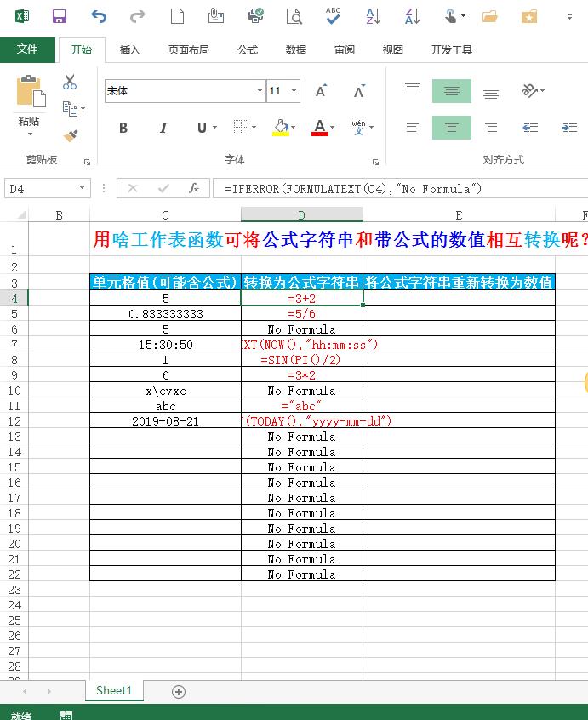The image size is (588, 720).
Task: Click the macro record icon in status bar
Action: tap(66, 716)
